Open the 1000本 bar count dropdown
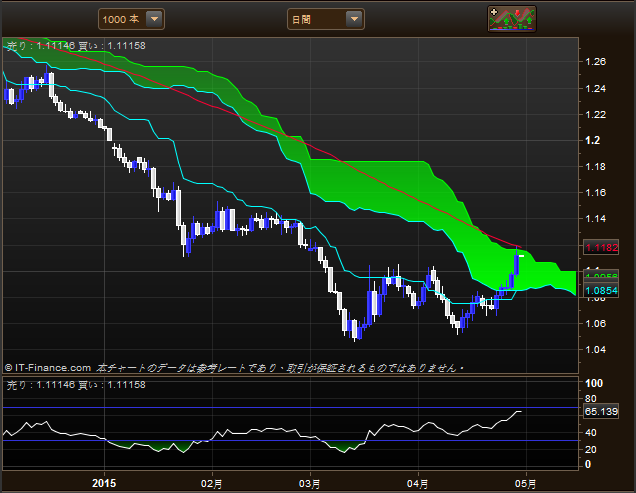The height and width of the screenshot is (493, 636). (x=131, y=19)
